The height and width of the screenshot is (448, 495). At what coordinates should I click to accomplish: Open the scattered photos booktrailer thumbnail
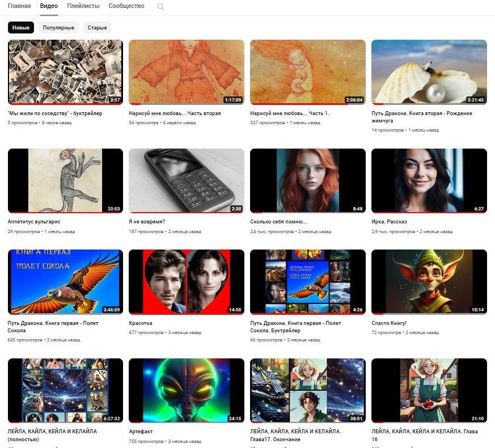point(65,72)
